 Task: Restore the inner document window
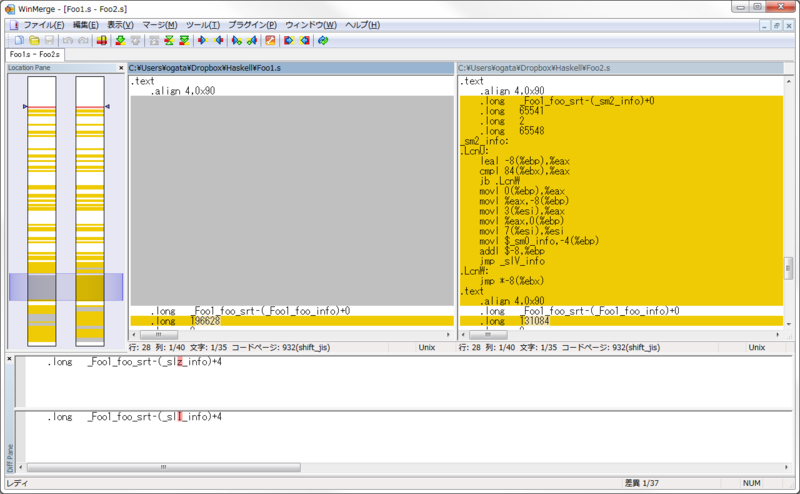coord(777,25)
